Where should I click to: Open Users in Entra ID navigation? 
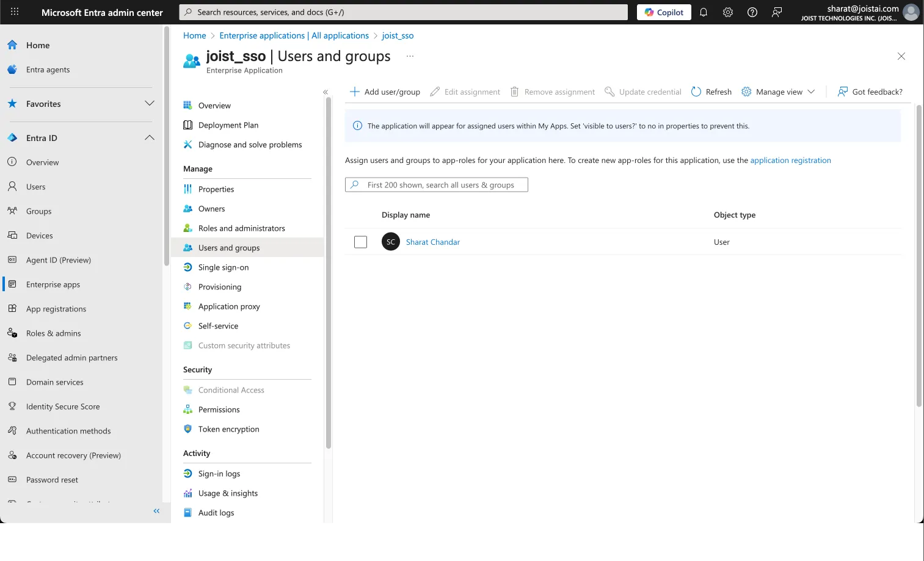click(x=35, y=187)
